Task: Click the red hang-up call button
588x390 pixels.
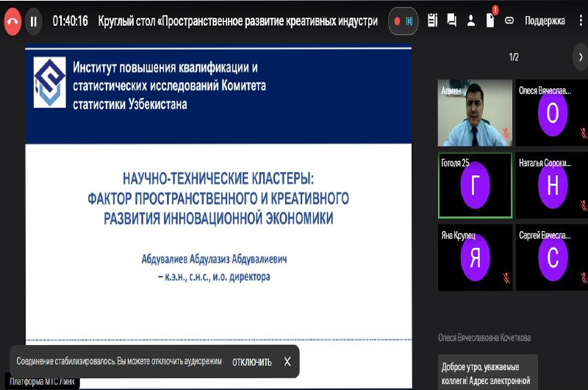Action: (12, 21)
